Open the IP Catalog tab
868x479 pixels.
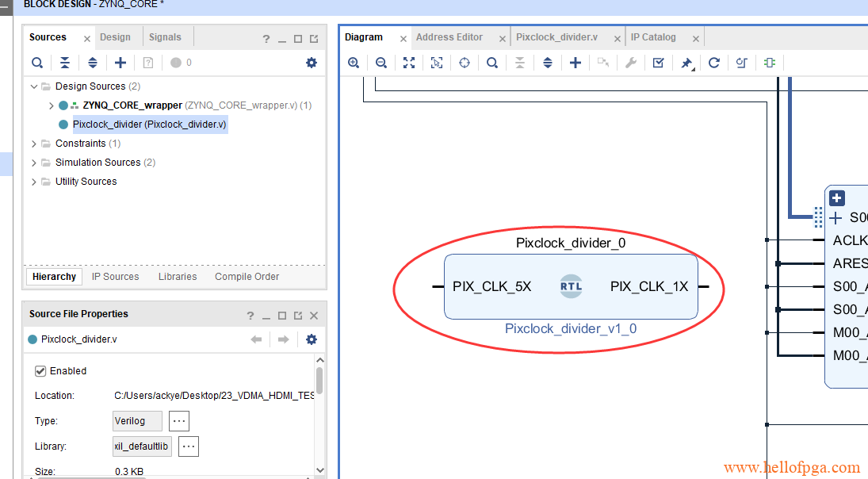pos(653,37)
